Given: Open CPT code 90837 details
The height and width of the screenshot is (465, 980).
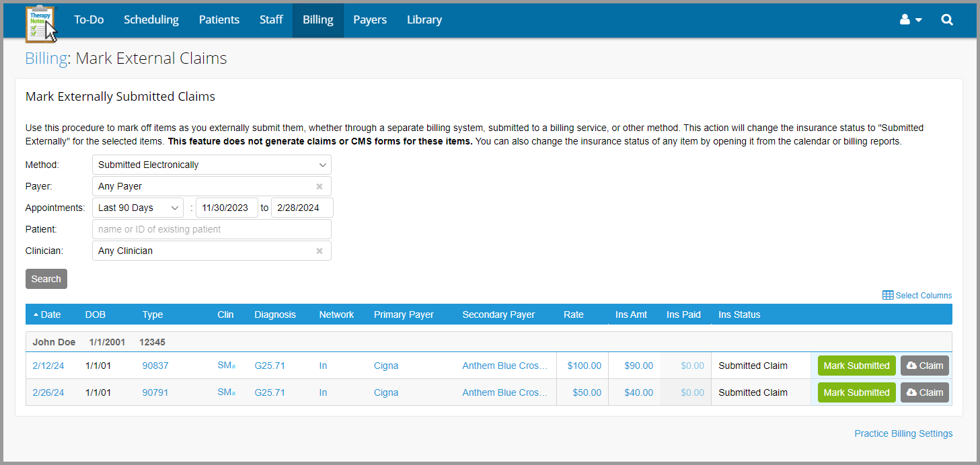Looking at the screenshot, I should click(155, 365).
